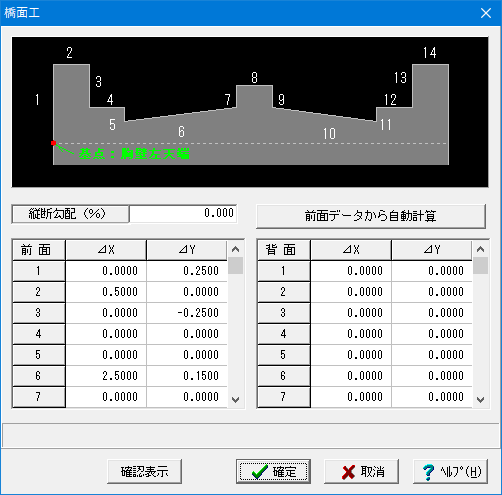This screenshot has width=502, height=495.
Task: Close the 橋面工 dialog window
Action: pos(486,13)
